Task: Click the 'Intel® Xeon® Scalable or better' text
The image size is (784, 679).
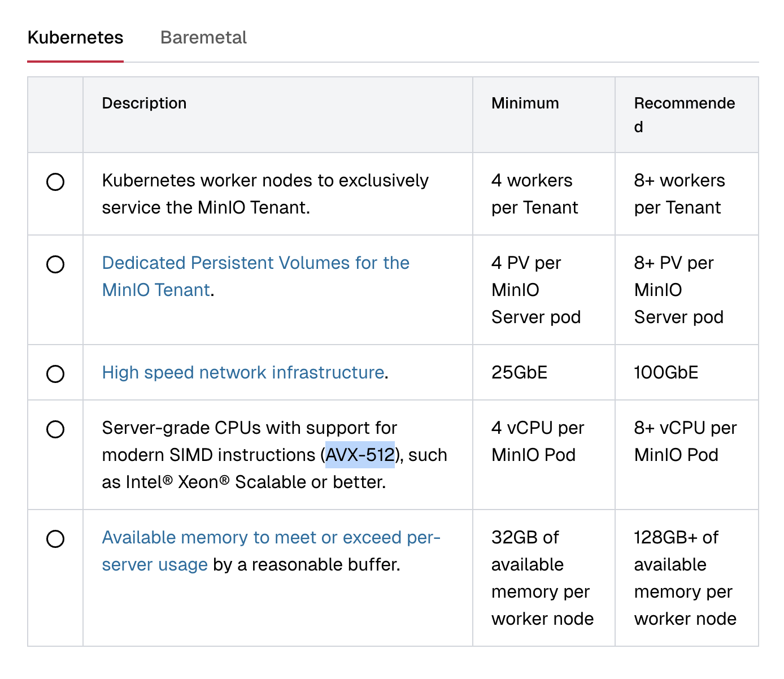Action: (x=255, y=482)
